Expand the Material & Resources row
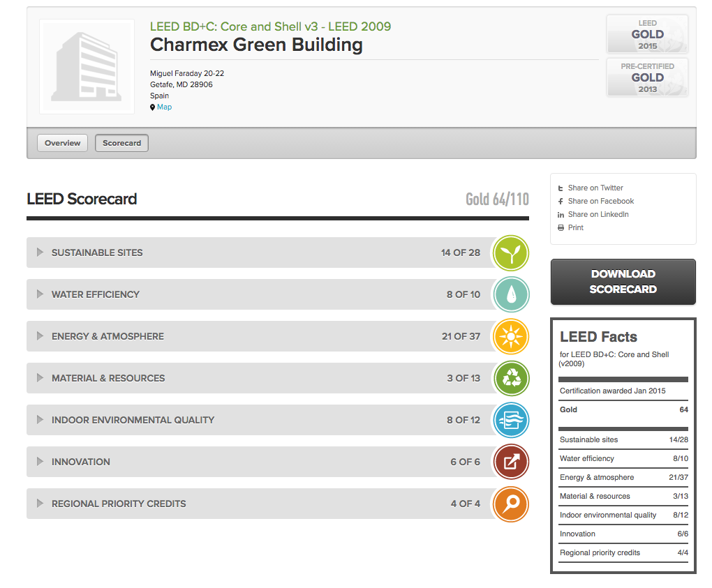This screenshot has width=712, height=588. pyautogui.click(x=40, y=377)
